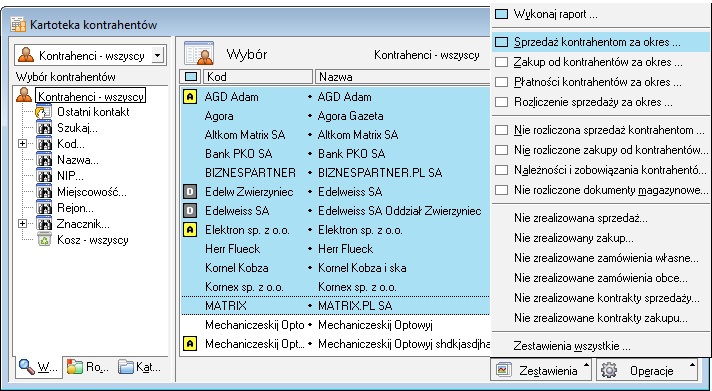This screenshot has height=391, width=712.
Task: Select the Kornex sp. z o.o. row
Action: coord(336,287)
